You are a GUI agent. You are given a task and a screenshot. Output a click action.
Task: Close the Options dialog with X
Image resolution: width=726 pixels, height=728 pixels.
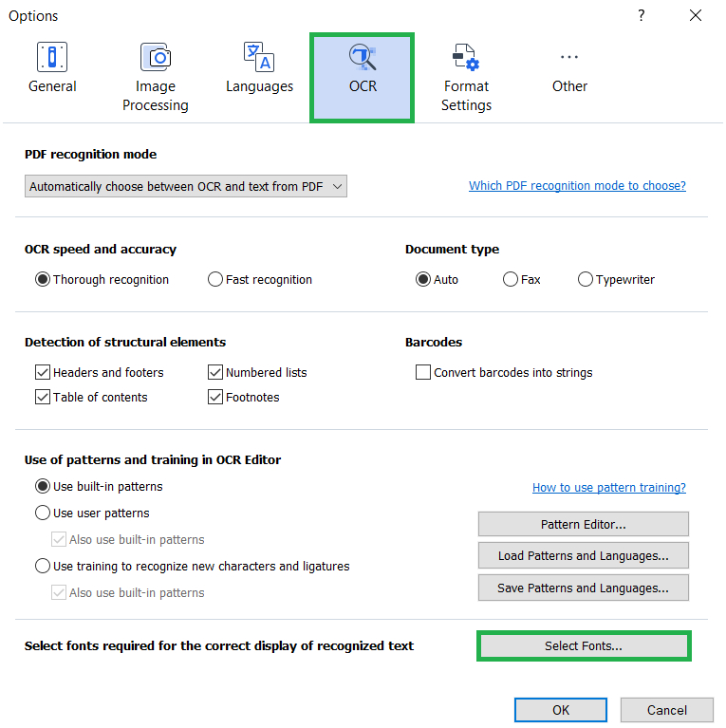coord(696,15)
